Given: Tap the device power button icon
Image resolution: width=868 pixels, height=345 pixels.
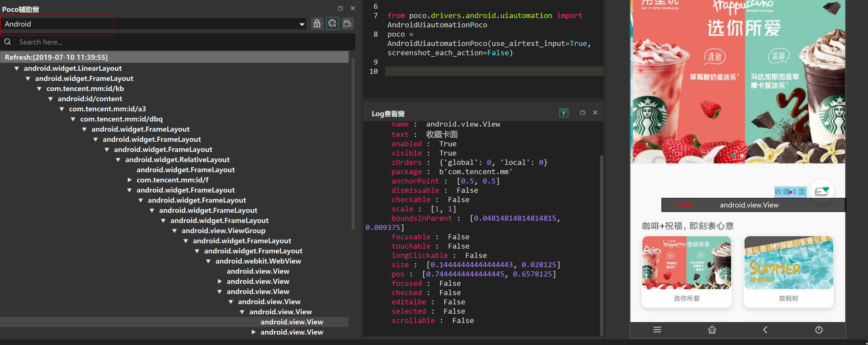Looking at the screenshot, I should (819, 329).
